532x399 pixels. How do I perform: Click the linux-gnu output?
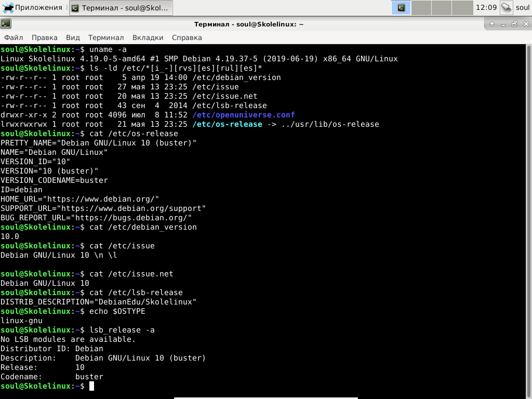pyautogui.click(x=21, y=321)
